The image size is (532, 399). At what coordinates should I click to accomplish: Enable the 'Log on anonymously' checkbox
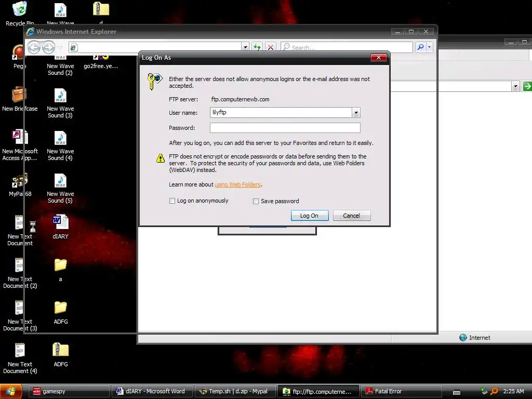[x=172, y=201]
